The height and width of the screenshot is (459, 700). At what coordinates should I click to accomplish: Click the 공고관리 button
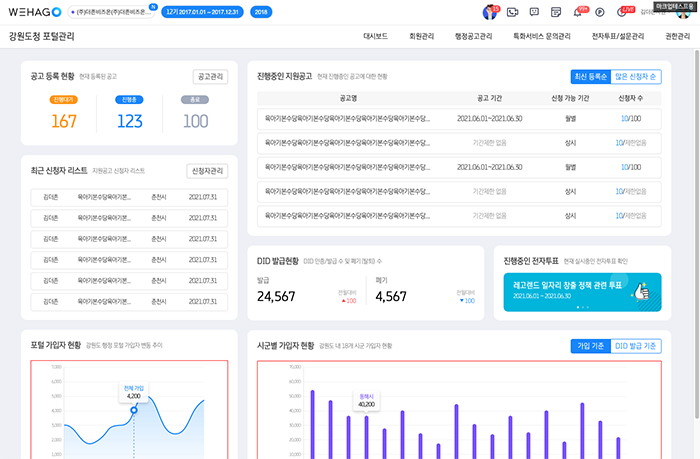pos(211,76)
